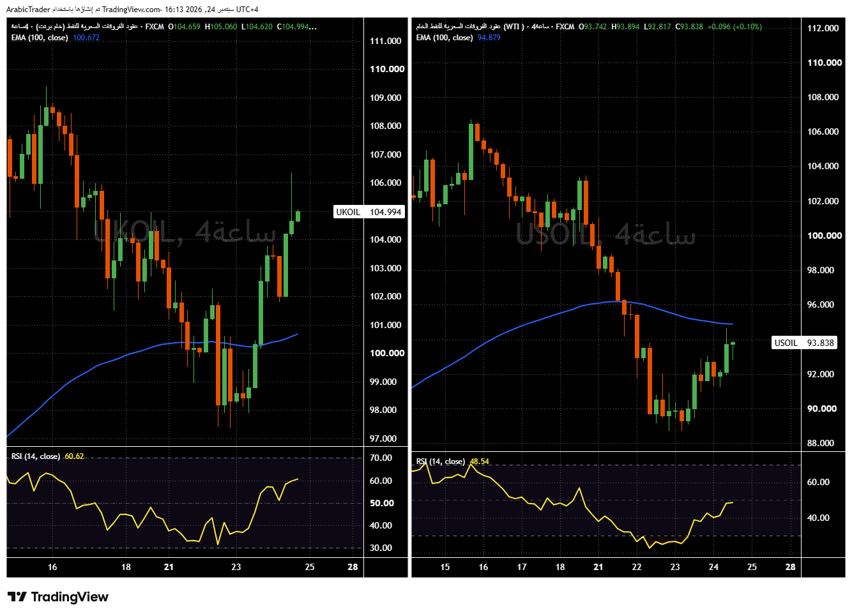Click the EMA value 100.672
The width and height of the screenshot is (852, 616).
(86, 38)
